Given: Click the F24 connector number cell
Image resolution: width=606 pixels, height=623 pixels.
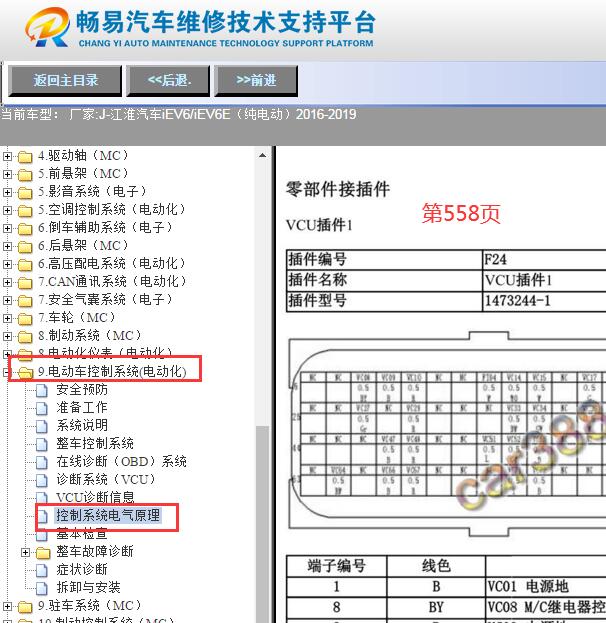Looking at the screenshot, I should click(x=544, y=259).
